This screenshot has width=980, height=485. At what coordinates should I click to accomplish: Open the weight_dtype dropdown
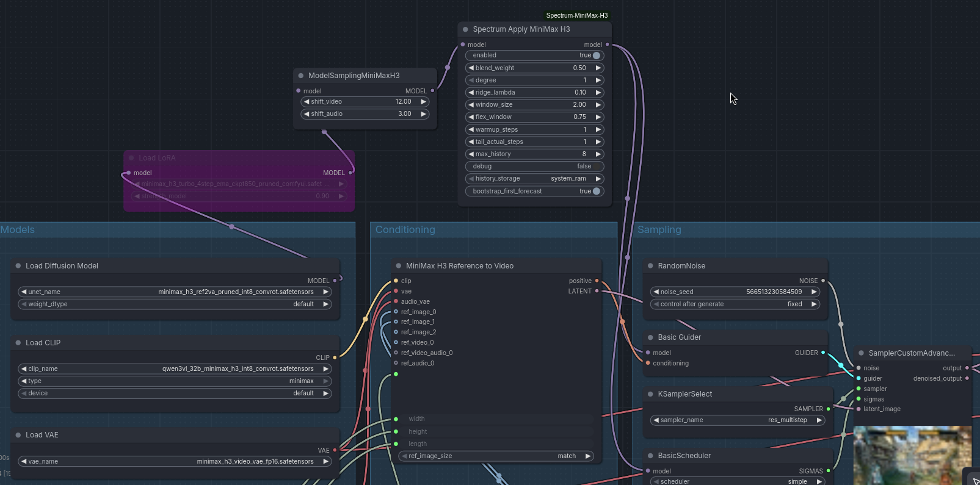click(x=175, y=304)
